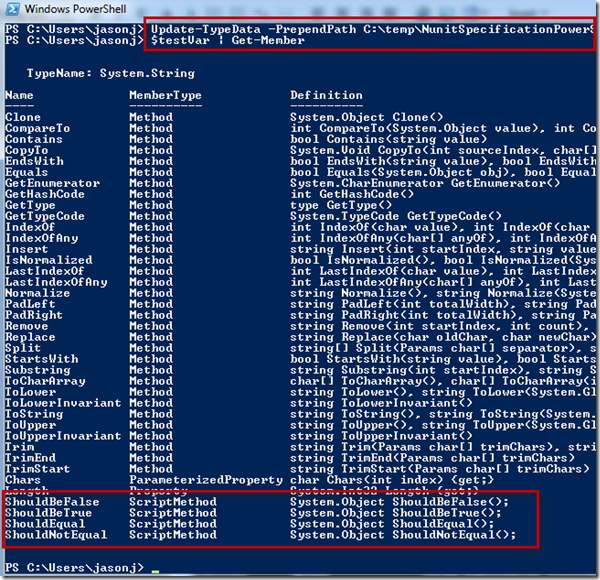The height and width of the screenshot is (580, 600).
Task: Click the TrimStart method name
Action: (x=38, y=469)
